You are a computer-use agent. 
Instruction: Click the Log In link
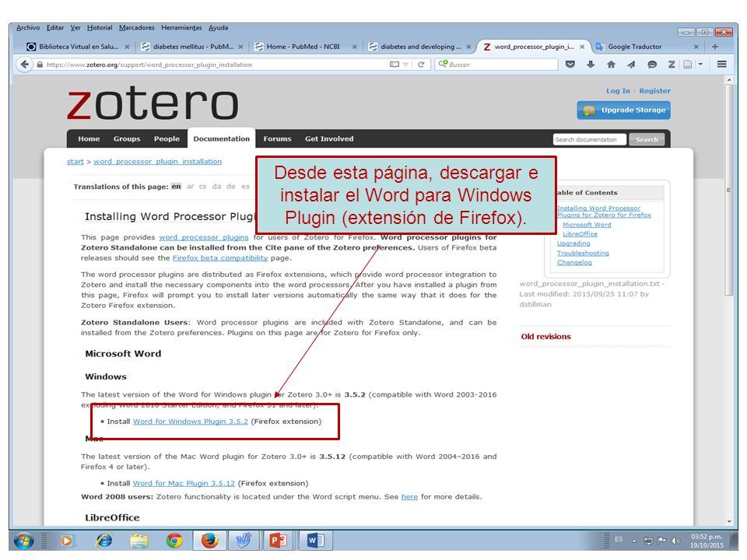(x=618, y=90)
